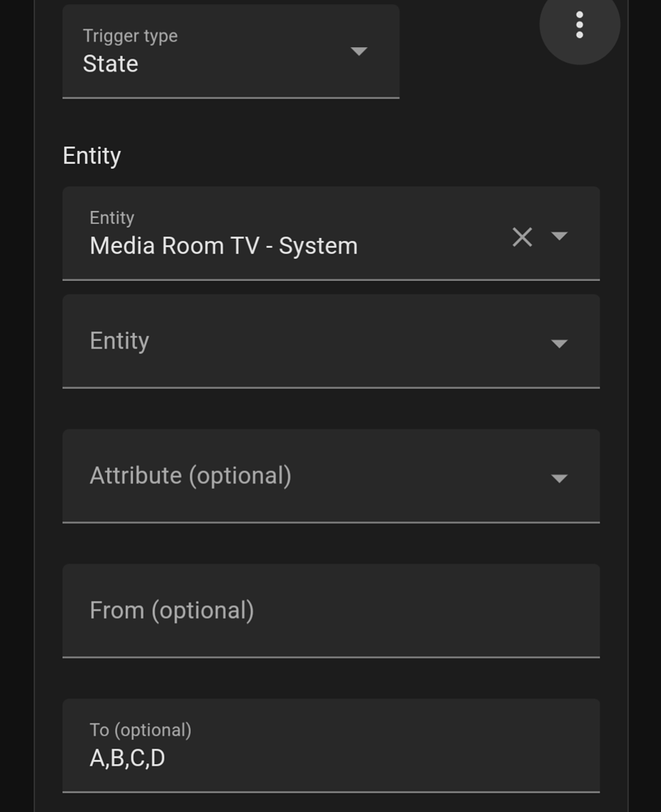
Task: Clear the Media Room TV entity selection
Action: [522, 237]
